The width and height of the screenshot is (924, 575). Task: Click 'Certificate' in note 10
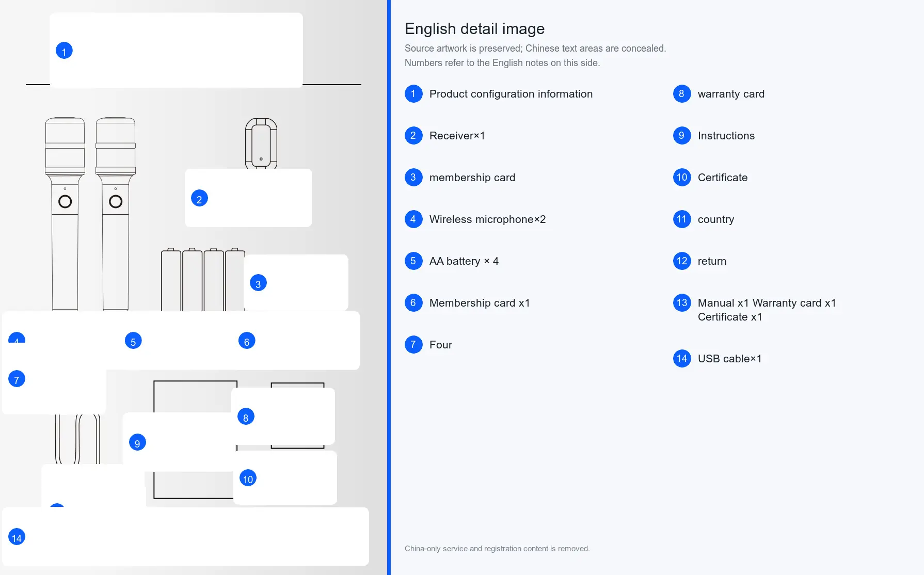pyautogui.click(x=723, y=178)
